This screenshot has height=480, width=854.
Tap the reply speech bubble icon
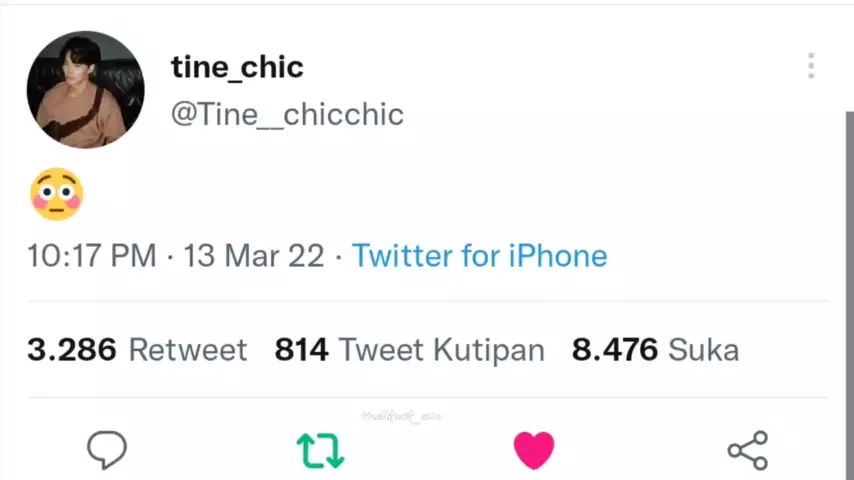pyautogui.click(x=107, y=450)
